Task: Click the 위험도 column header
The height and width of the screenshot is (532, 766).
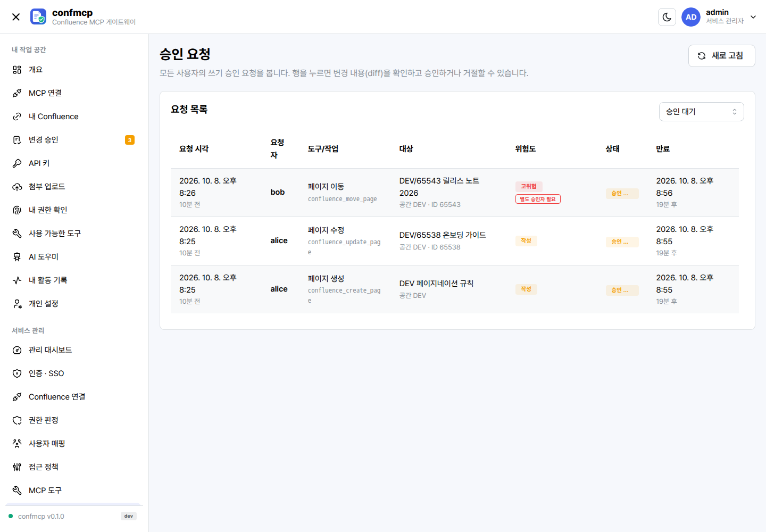Action: pos(526,149)
